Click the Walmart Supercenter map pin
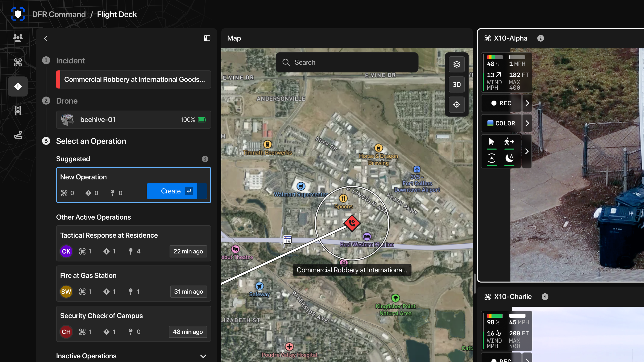The width and height of the screenshot is (644, 362). click(301, 186)
